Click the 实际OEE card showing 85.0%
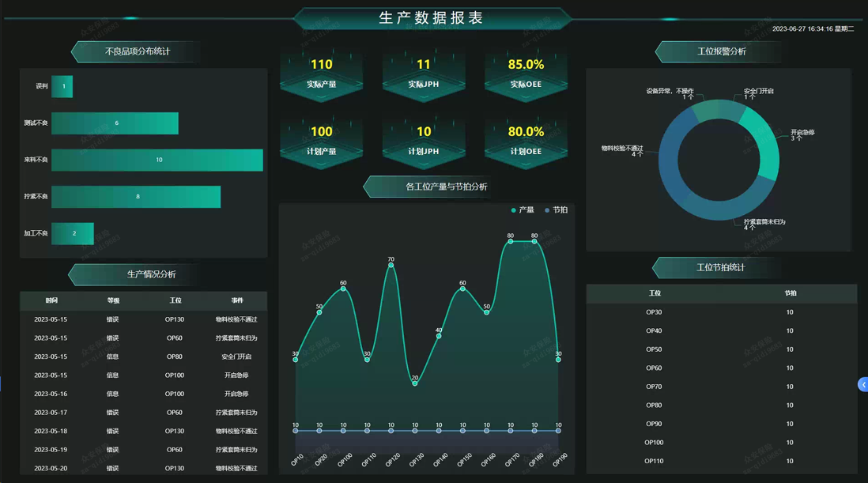868x483 pixels. point(526,73)
